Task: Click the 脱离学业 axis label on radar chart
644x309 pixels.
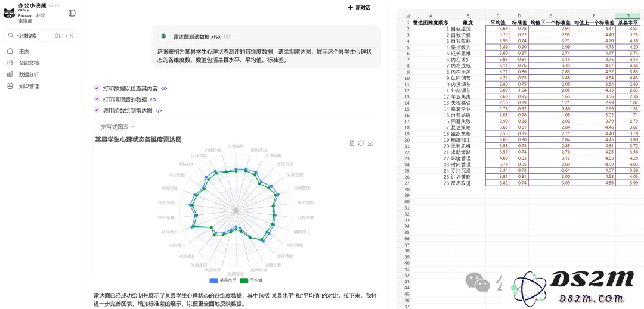Action: [236, 274]
